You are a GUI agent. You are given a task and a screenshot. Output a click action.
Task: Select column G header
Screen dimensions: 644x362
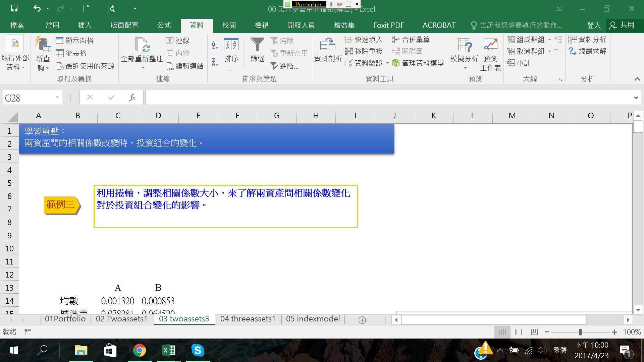tap(277, 116)
